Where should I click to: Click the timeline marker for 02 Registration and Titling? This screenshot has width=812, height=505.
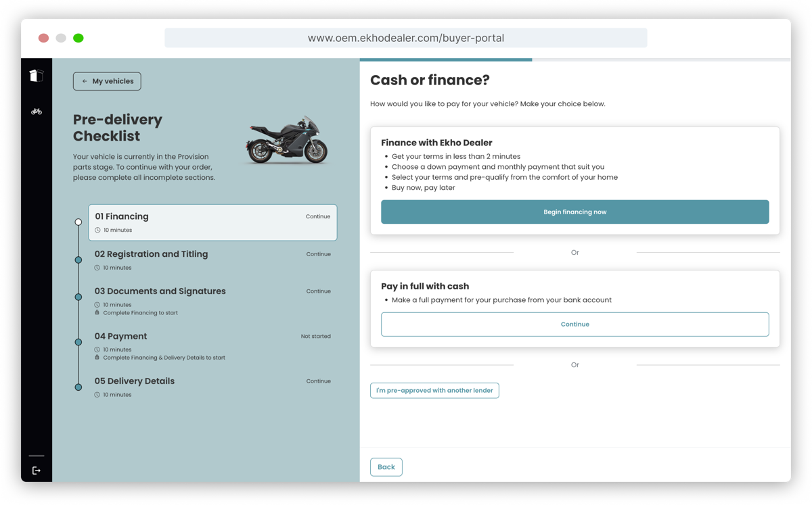(78, 260)
